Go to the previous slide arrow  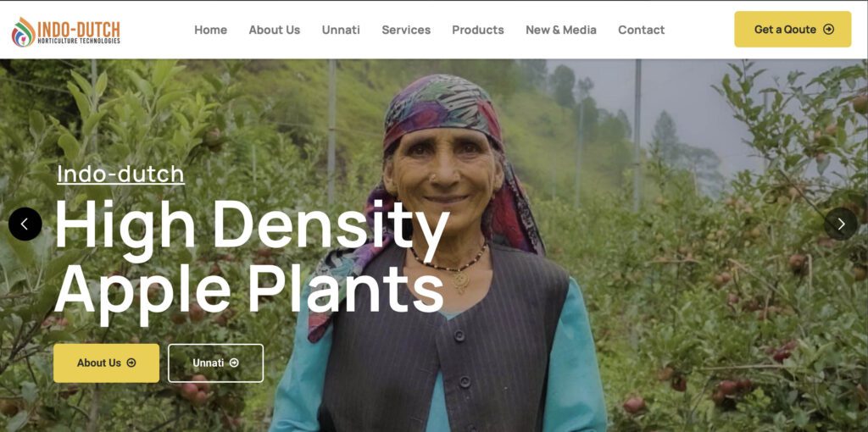25,224
